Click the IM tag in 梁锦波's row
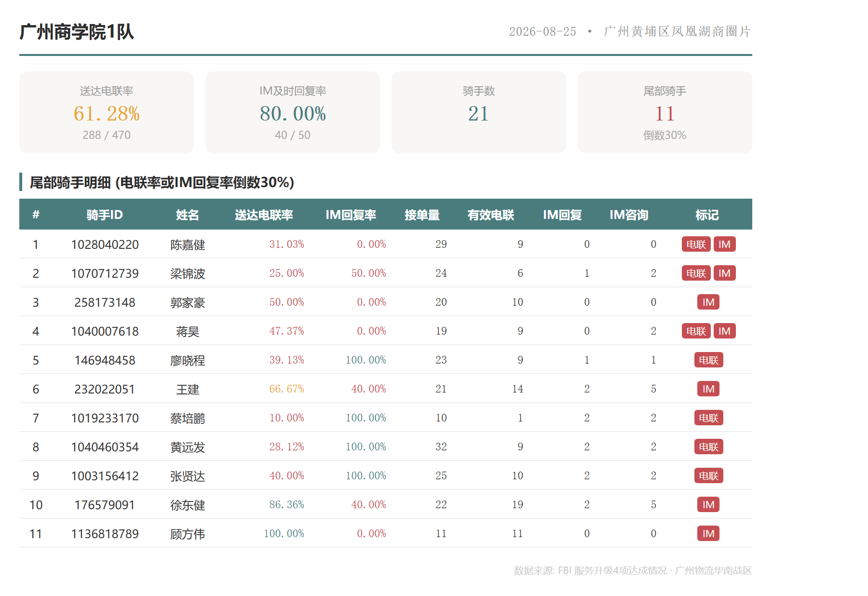 (x=725, y=273)
